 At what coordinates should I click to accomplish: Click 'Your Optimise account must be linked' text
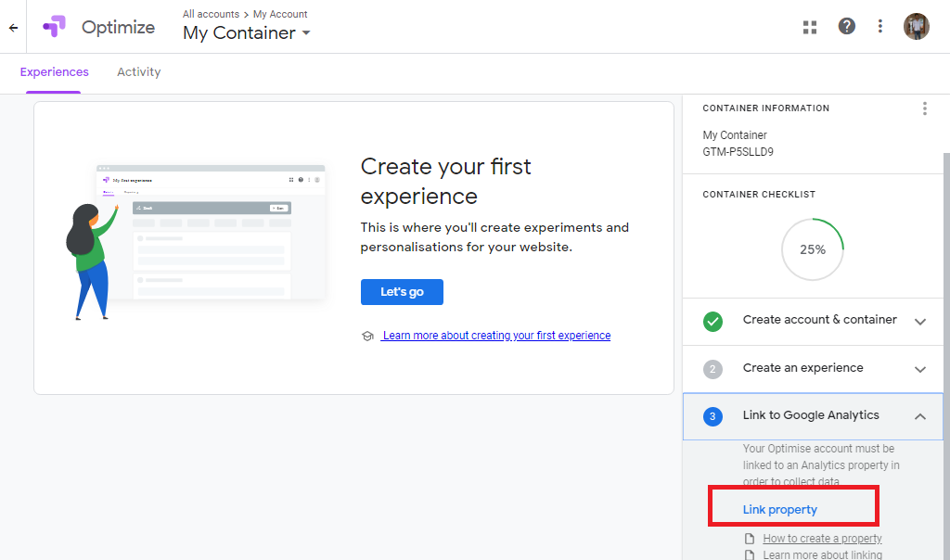[821, 465]
